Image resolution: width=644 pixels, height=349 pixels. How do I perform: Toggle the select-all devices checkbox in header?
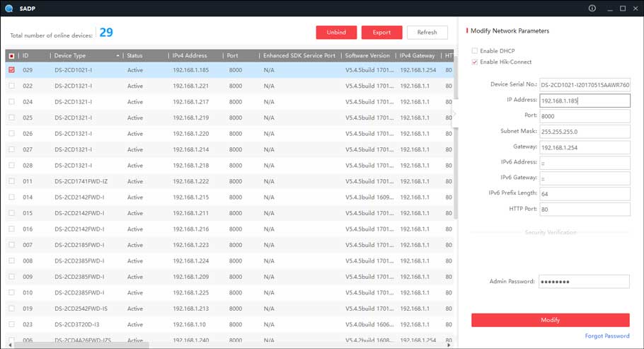[11, 55]
